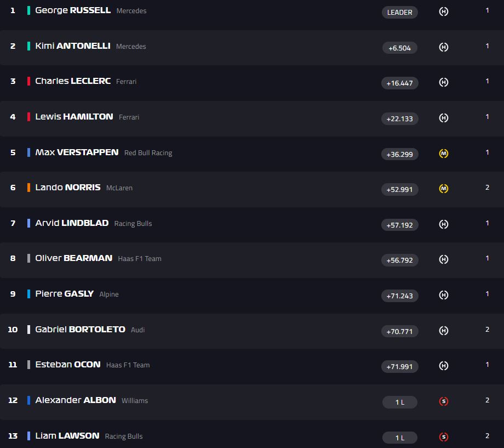Click Max Verstappen's medium tyre icon
This screenshot has height=448, width=504.
pos(444,154)
